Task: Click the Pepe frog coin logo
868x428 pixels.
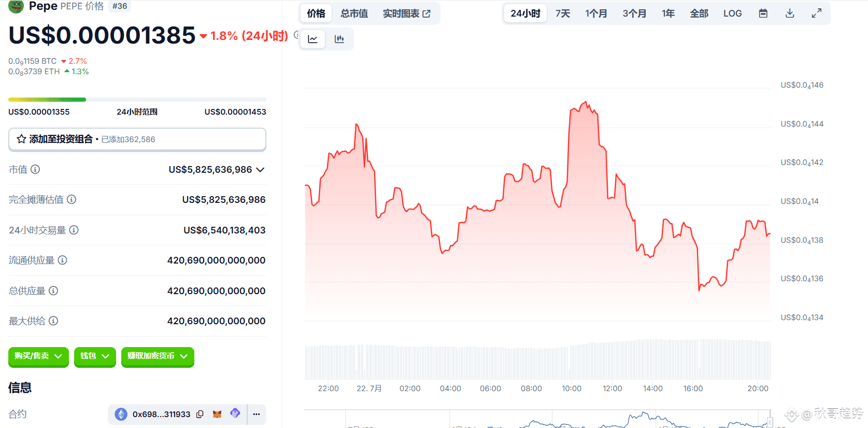Action: (16, 6)
